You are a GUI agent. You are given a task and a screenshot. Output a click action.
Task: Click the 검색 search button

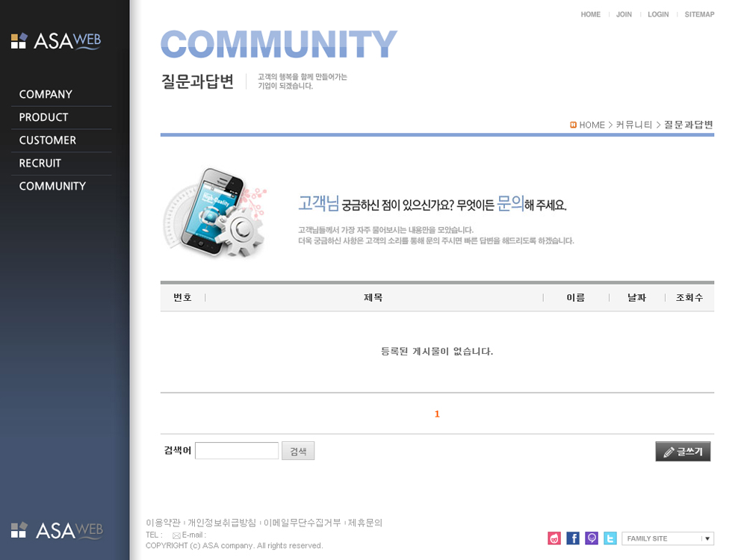click(x=298, y=451)
